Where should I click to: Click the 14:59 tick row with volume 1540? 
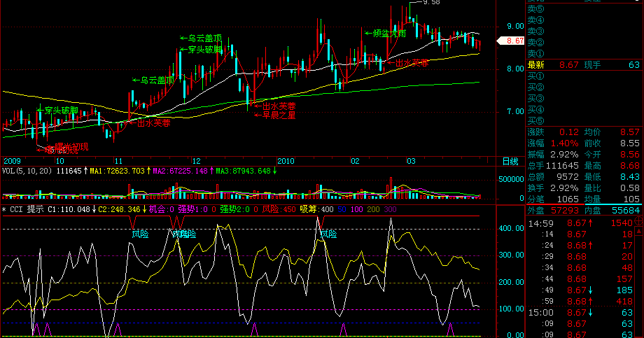tap(580, 223)
